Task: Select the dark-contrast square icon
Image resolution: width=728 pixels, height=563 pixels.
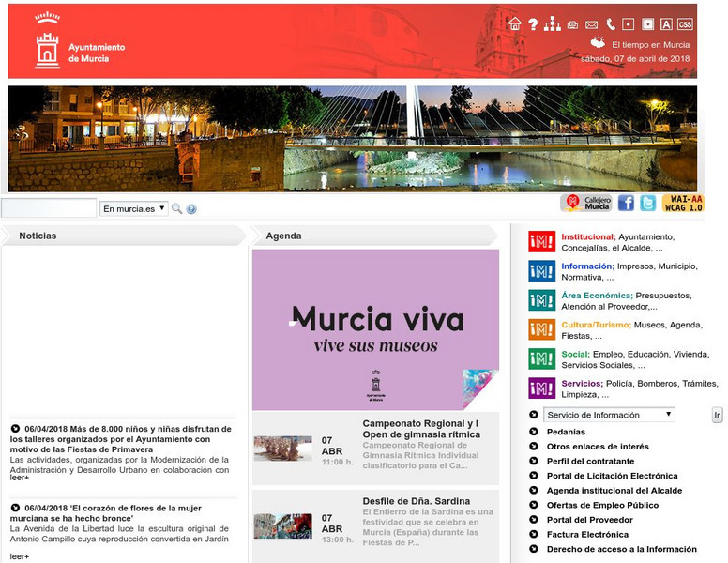Action: coord(628,23)
